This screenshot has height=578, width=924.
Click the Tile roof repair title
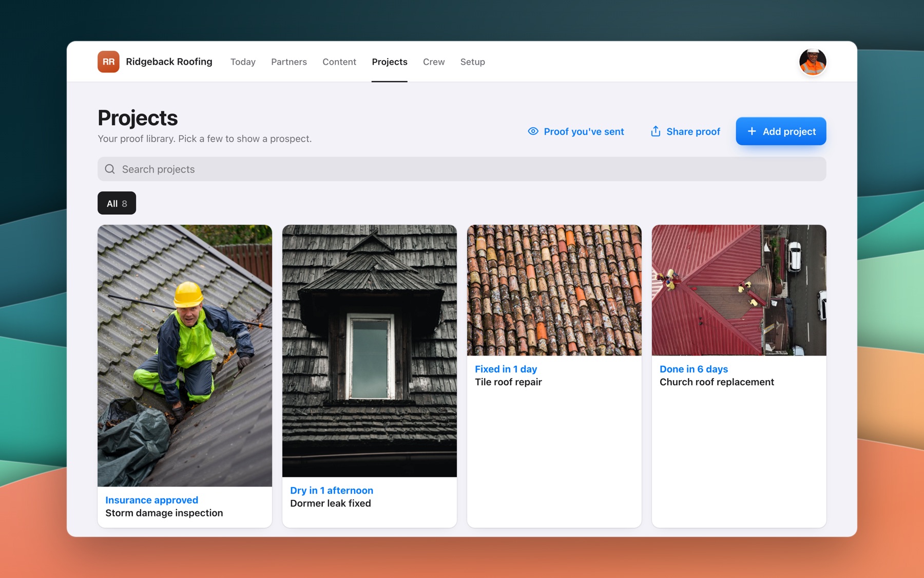(x=508, y=382)
